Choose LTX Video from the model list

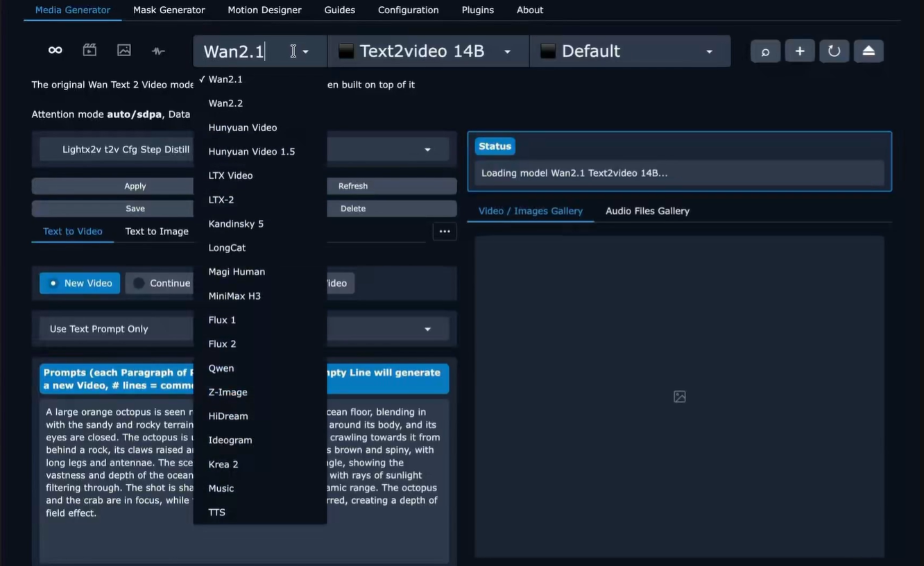[259, 175]
